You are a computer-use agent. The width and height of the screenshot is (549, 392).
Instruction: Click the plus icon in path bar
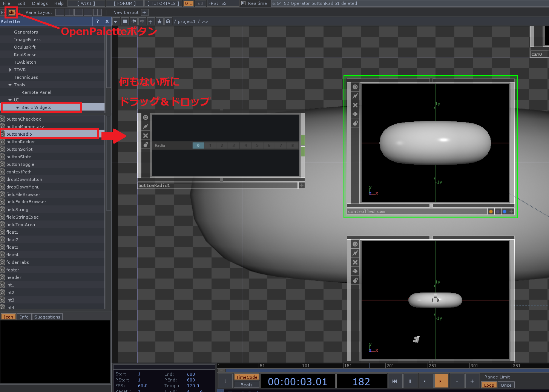(150, 21)
